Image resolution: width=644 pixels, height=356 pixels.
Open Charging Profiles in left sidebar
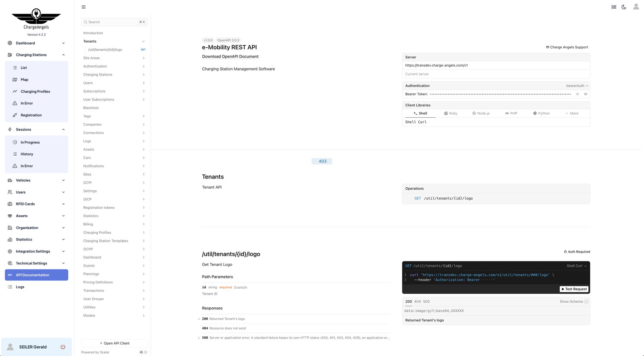[35, 92]
